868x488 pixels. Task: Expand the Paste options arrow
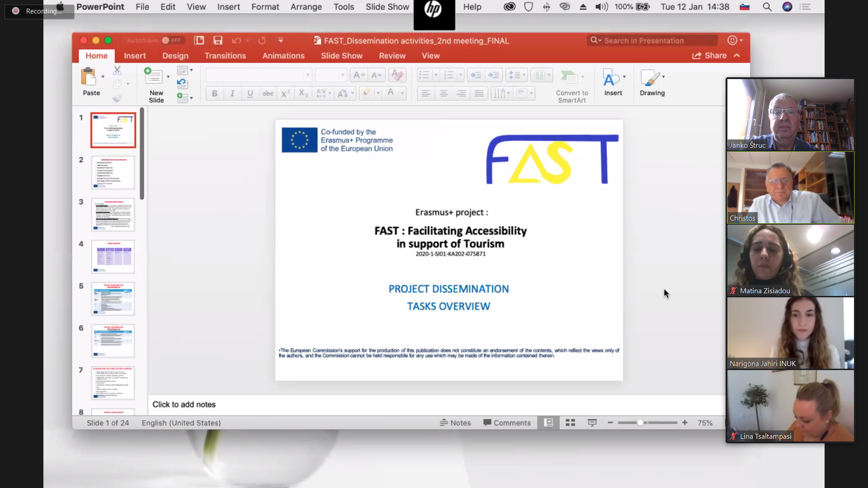click(x=103, y=77)
